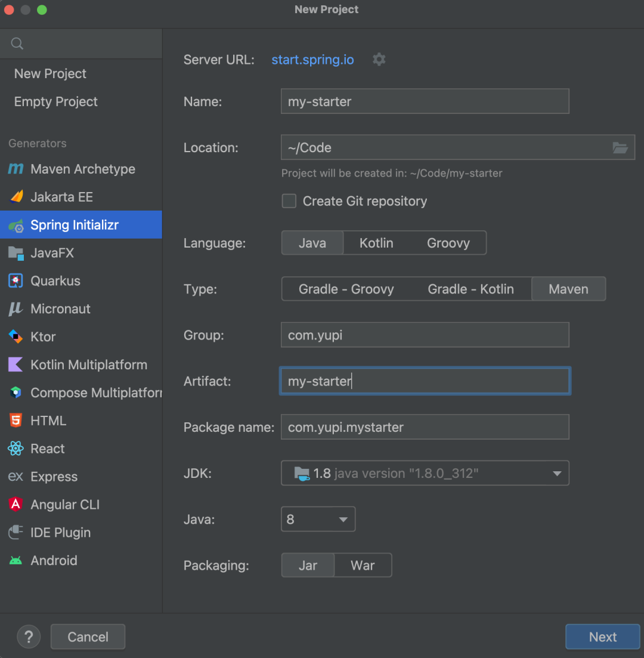Click the Ktor generator icon
This screenshot has height=658, width=644.
(x=16, y=337)
